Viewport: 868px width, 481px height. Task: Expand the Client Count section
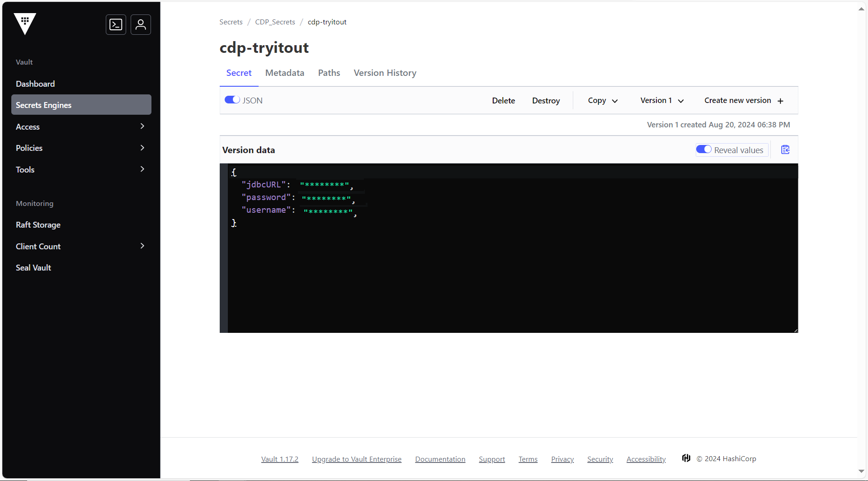coord(81,246)
